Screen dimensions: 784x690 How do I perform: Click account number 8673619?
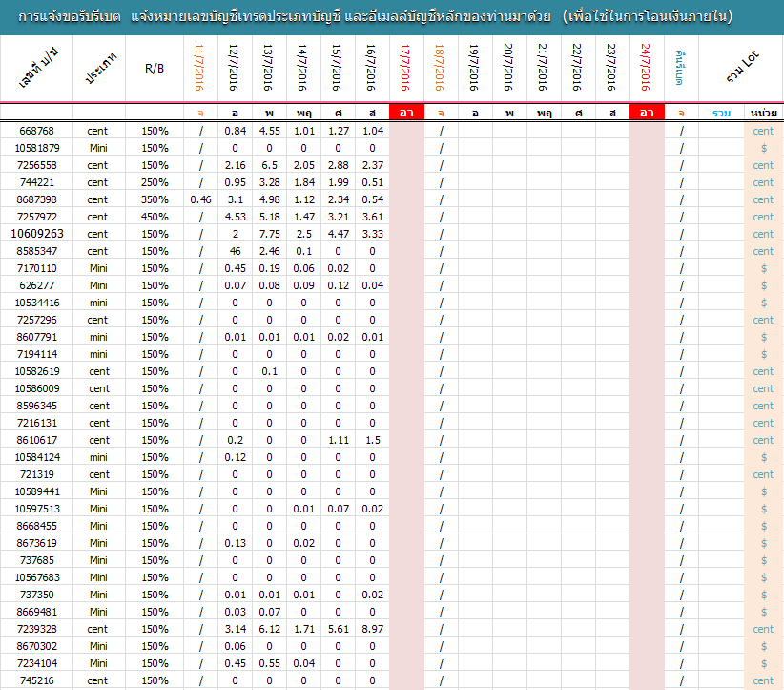coord(36,543)
